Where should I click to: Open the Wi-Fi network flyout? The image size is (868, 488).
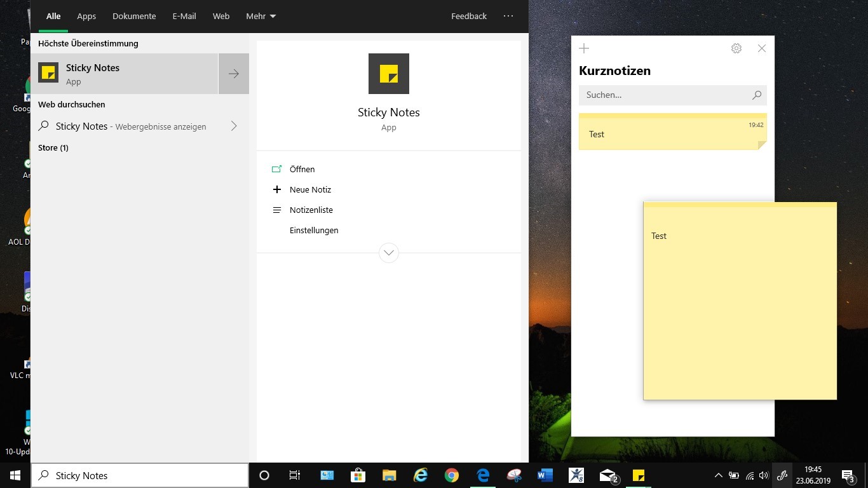point(750,475)
